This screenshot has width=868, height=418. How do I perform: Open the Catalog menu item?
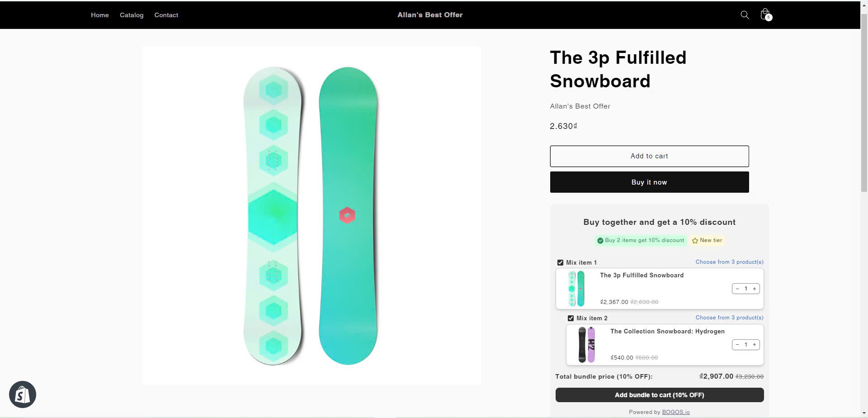pyautogui.click(x=132, y=15)
